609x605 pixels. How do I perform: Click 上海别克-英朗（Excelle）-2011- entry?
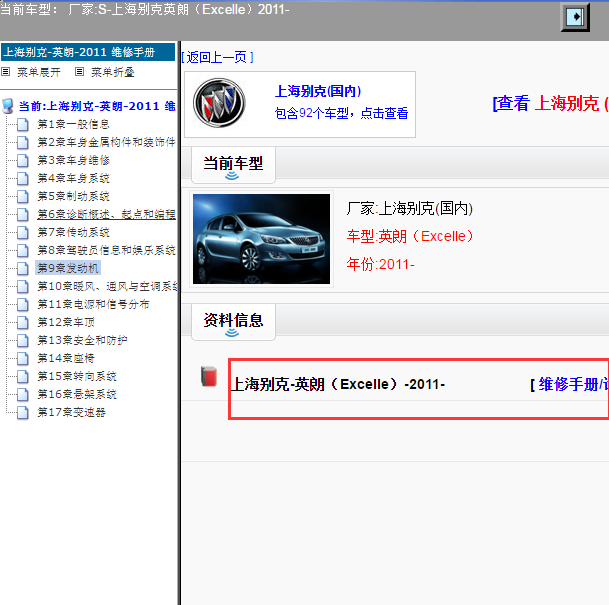[x=338, y=384]
